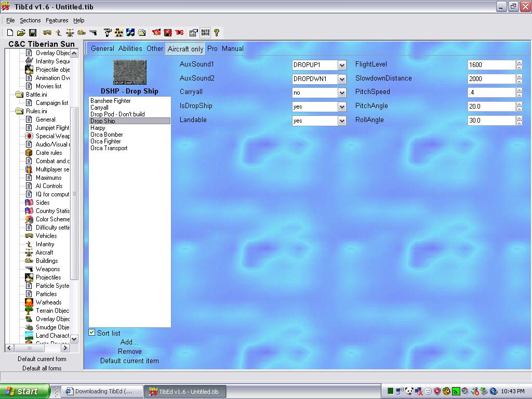
Task: Toggle the Auto Save toolbar button
Action: pos(205,32)
